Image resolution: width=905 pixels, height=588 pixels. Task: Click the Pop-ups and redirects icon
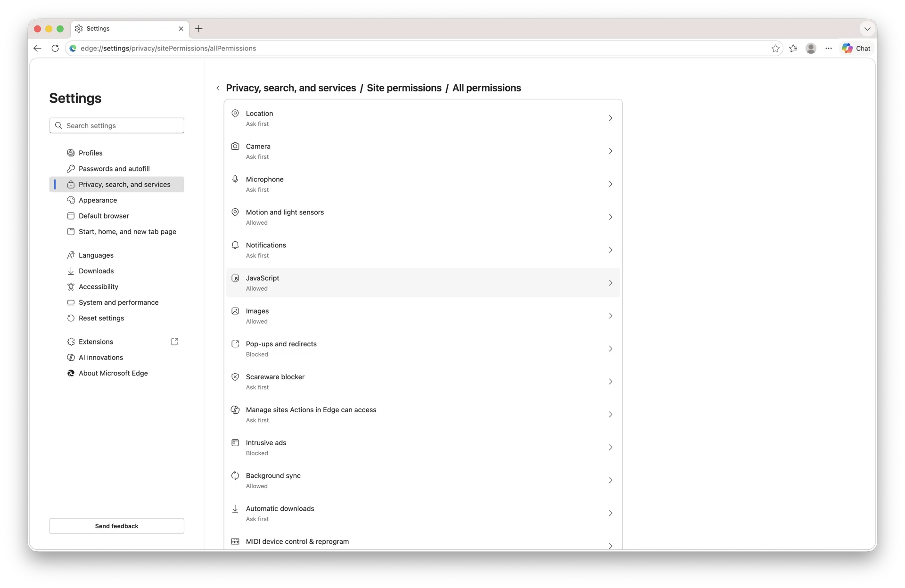(235, 344)
